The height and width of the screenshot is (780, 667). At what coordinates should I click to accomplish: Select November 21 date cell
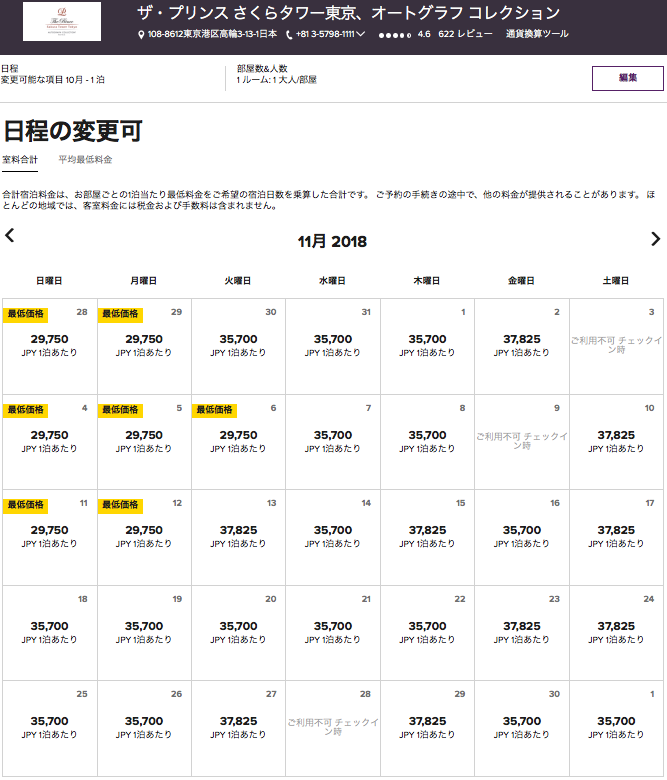click(x=333, y=633)
